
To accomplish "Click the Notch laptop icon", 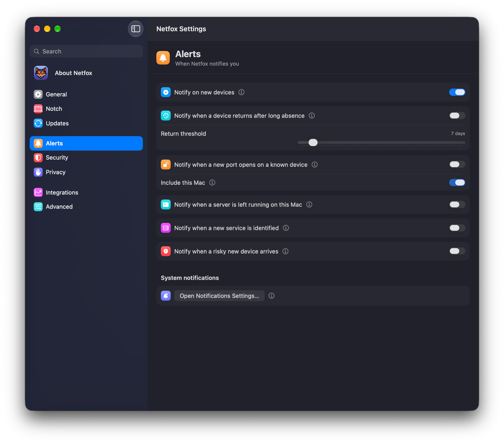I will pyautogui.click(x=38, y=109).
